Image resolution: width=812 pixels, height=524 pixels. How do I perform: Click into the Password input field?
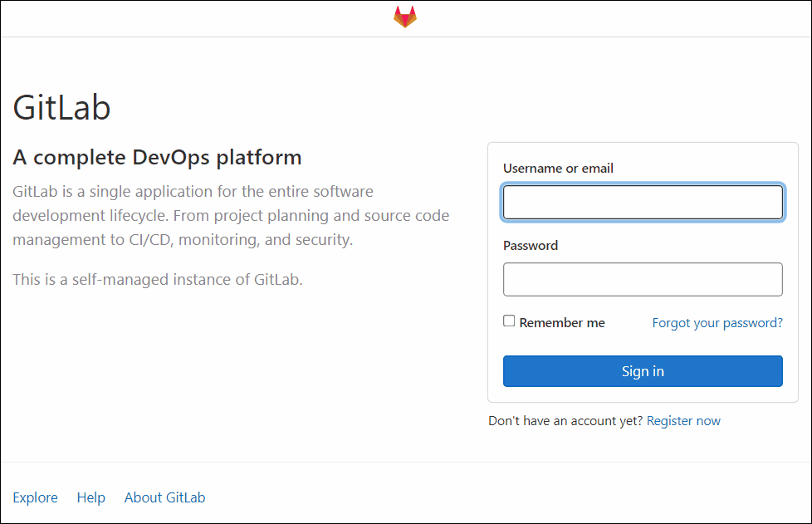coord(643,280)
